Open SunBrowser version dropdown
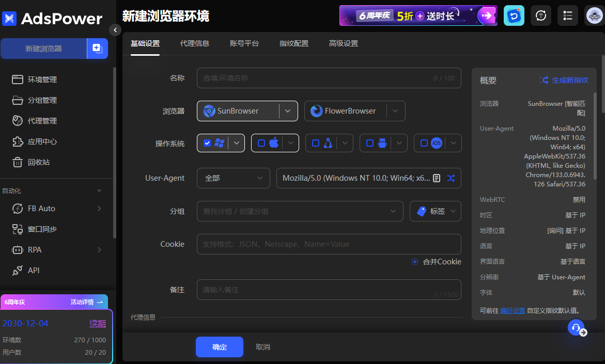The height and width of the screenshot is (364, 605). point(288,111)
